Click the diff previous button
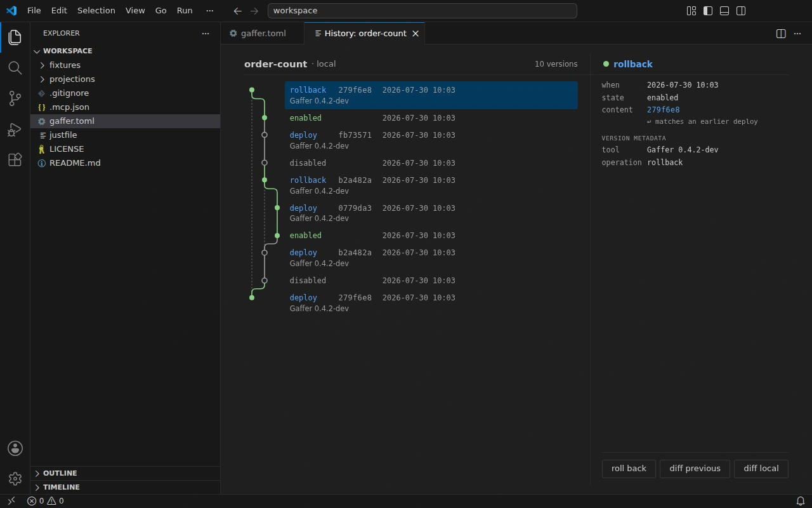Image resolution: width=812 pixels, height=508 pixels. [695, 469]
